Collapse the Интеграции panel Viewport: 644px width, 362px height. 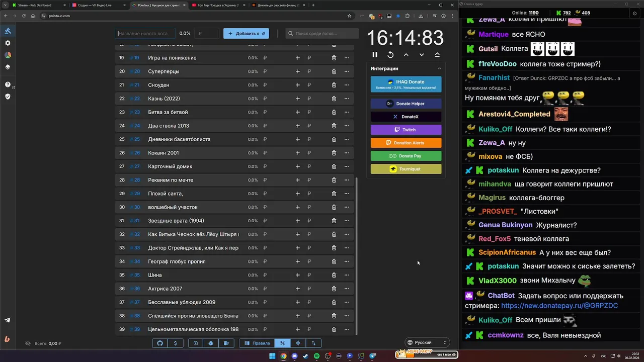click(x=439, y=68)
